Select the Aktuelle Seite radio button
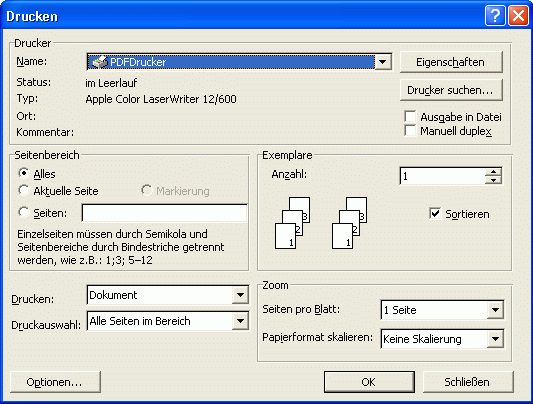The width and height of the screenshot is (533, 404). coord(24,190)
